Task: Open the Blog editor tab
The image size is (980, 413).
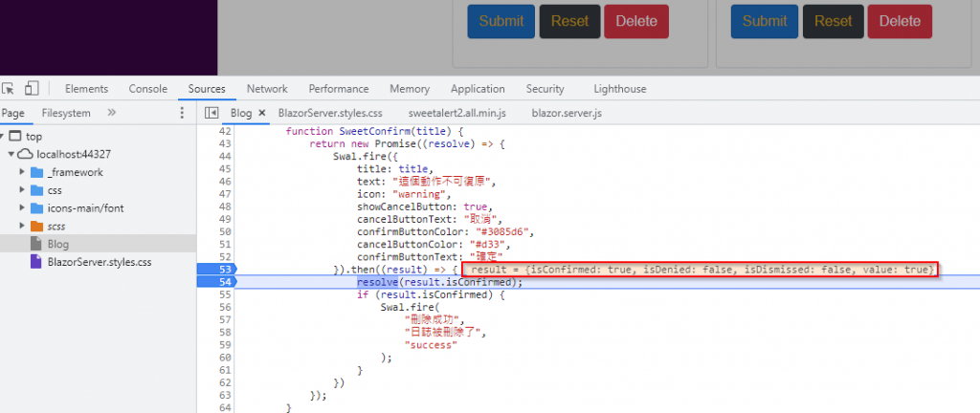Action: [241, 113]
